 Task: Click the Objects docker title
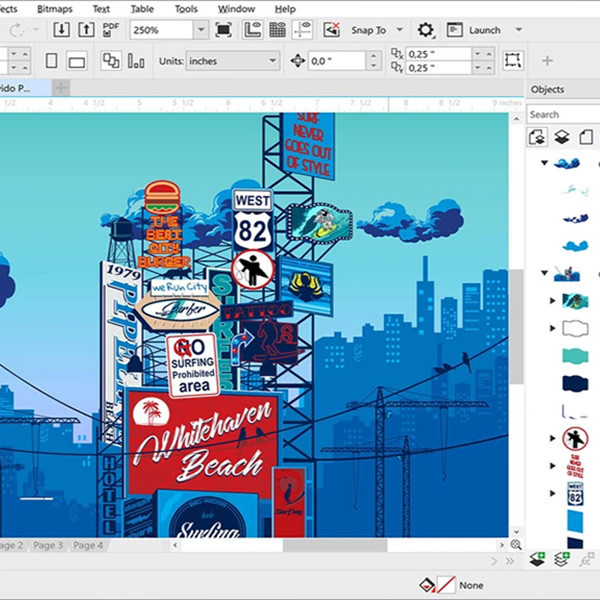coord(547,90)
